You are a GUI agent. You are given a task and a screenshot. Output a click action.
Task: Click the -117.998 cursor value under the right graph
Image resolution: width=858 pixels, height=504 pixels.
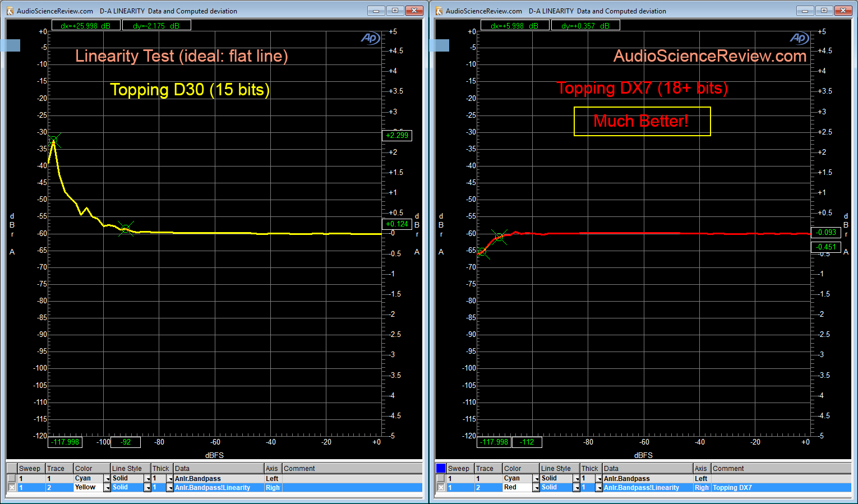(x=495, y=442)
